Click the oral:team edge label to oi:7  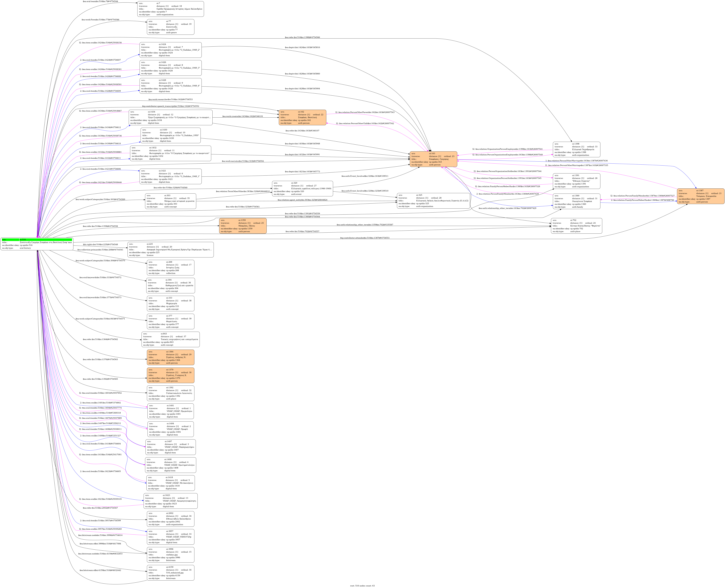(x=100, y=1)
